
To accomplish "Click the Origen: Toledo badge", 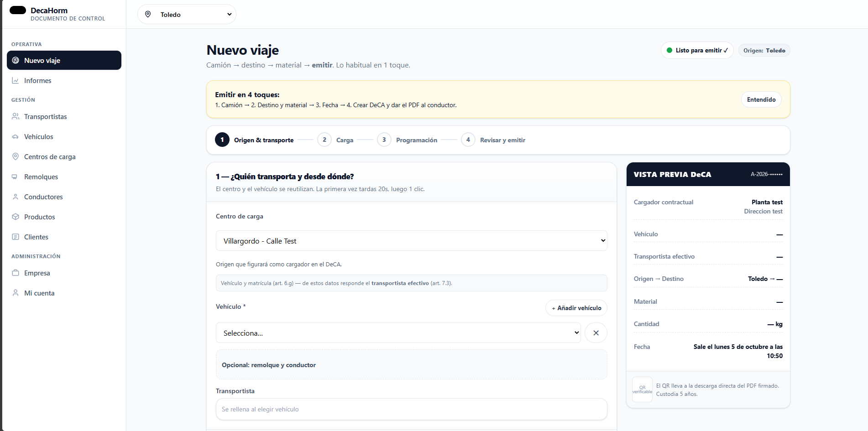I will (x=764, y=50).
